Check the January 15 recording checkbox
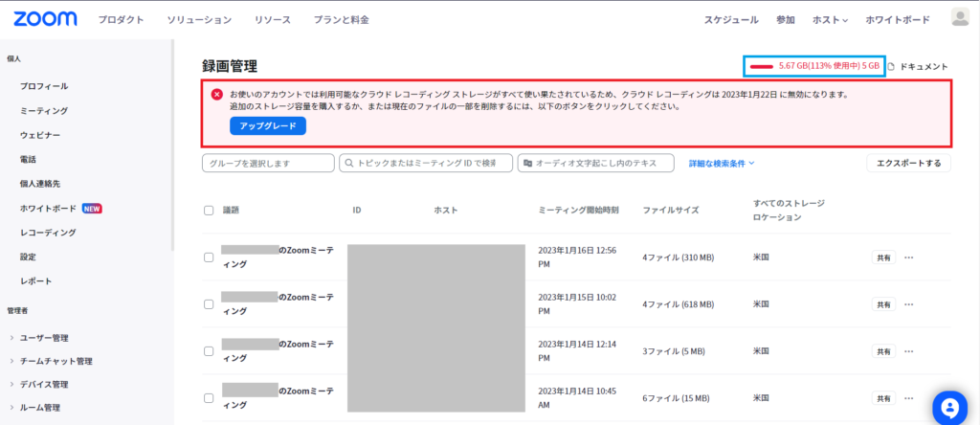The height and width of the screenshot is (425, 980). click(x=209, y=304)
